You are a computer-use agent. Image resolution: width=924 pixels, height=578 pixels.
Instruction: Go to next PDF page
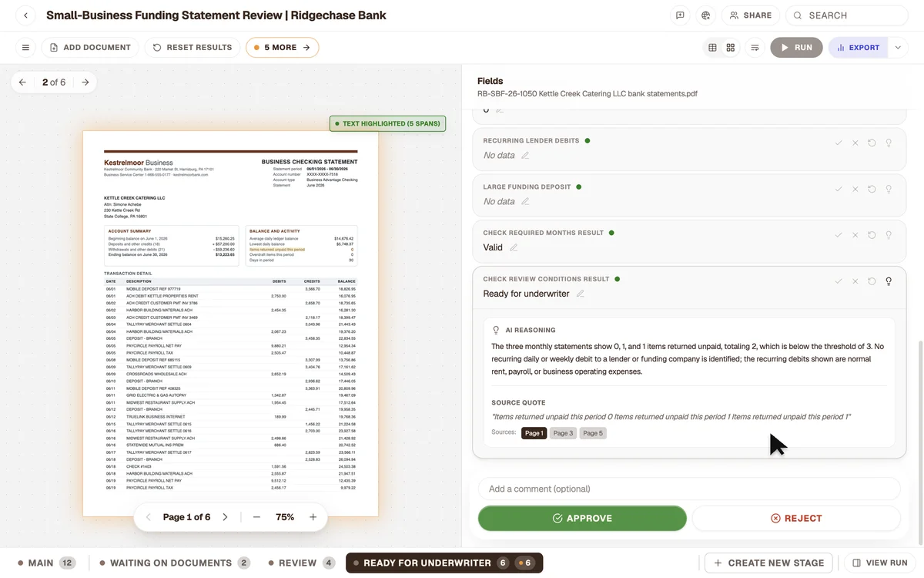tap(225, 517)
